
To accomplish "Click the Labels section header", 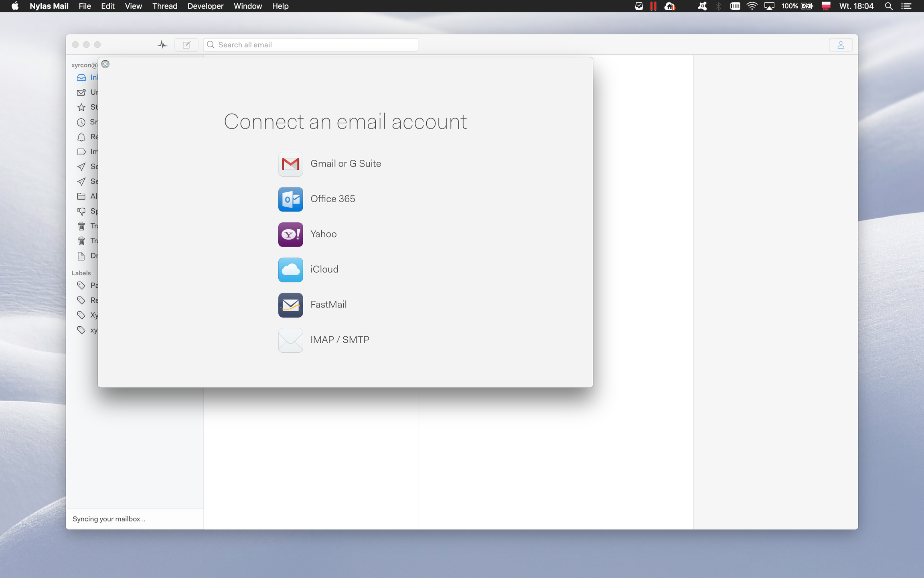I will click(x=81, y=273).
